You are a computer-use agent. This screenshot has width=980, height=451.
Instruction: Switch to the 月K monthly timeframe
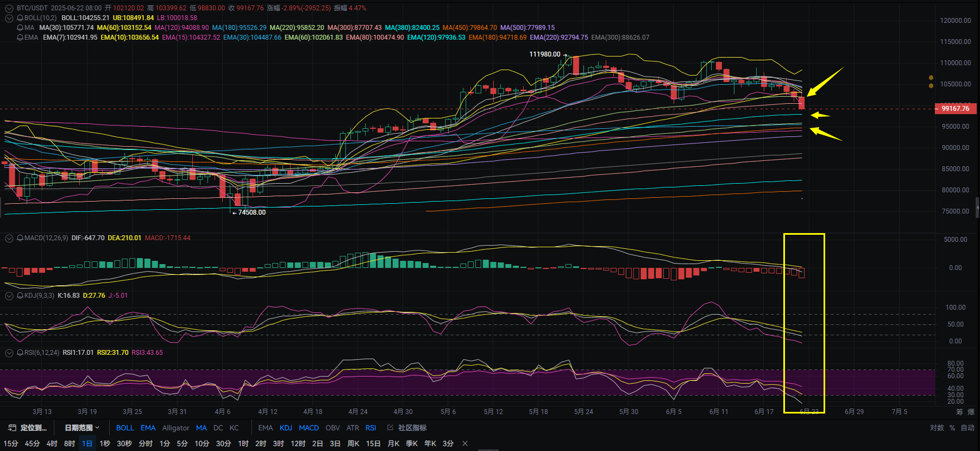(x=394, y=443)
